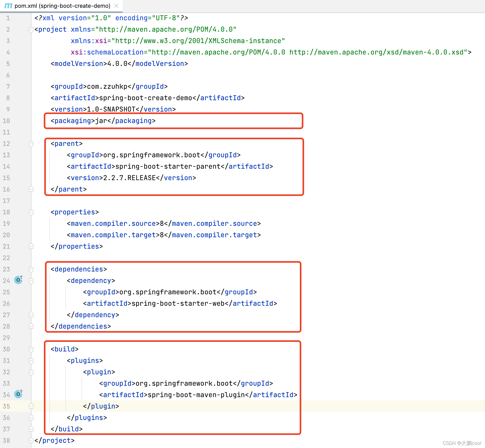Collapse the dependencies block on line 23
The image size is (485, 448).
pyautogui.click(x=31, y=269)
